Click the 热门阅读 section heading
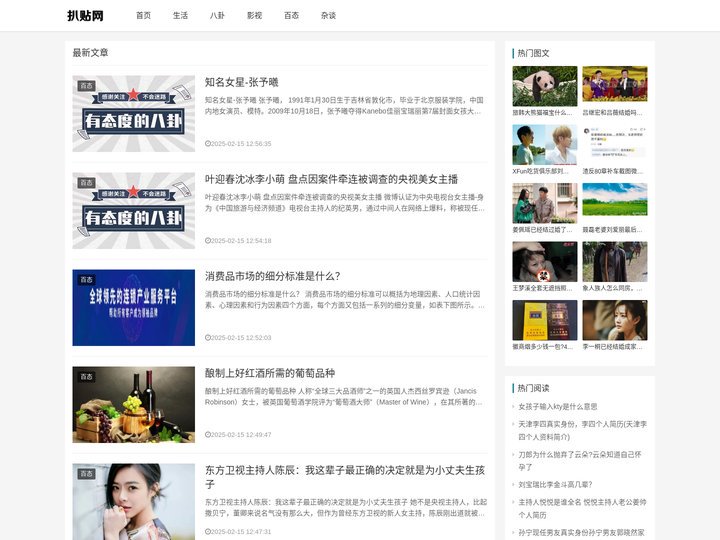The image size is (720, 540). coord(534,388)
